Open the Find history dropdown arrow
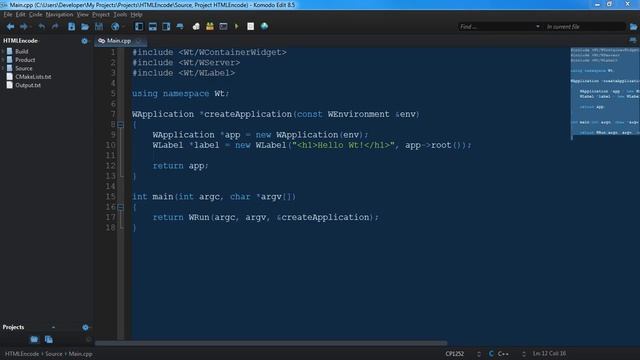This screenshot has height=360, width=640. click(x=538, y=27)
